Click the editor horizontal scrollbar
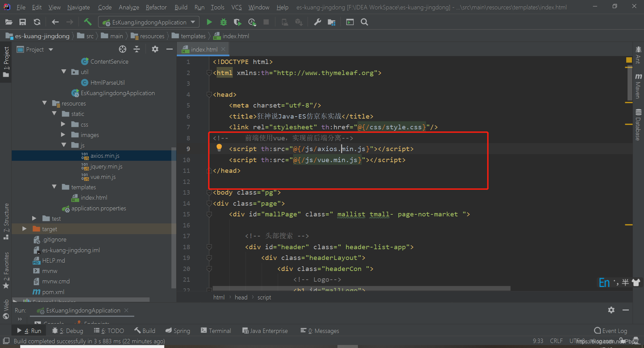The image size is (644, 348). (x=361, y=288)
